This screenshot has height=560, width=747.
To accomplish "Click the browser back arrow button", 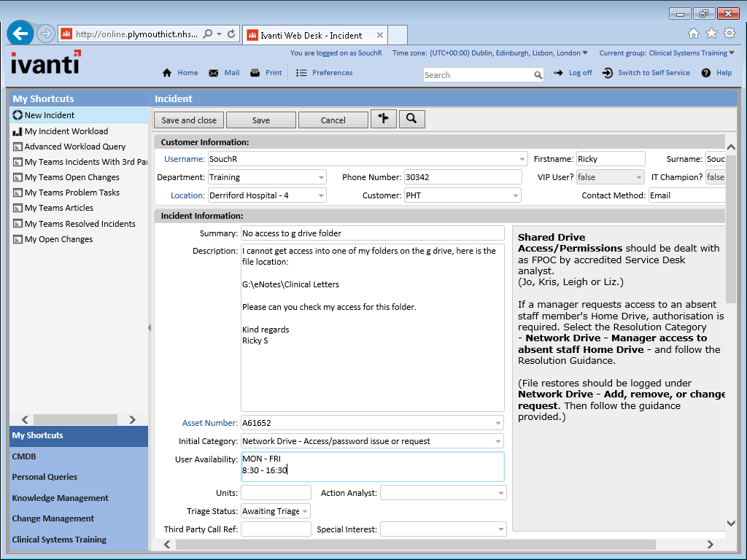I will point(20,34).
